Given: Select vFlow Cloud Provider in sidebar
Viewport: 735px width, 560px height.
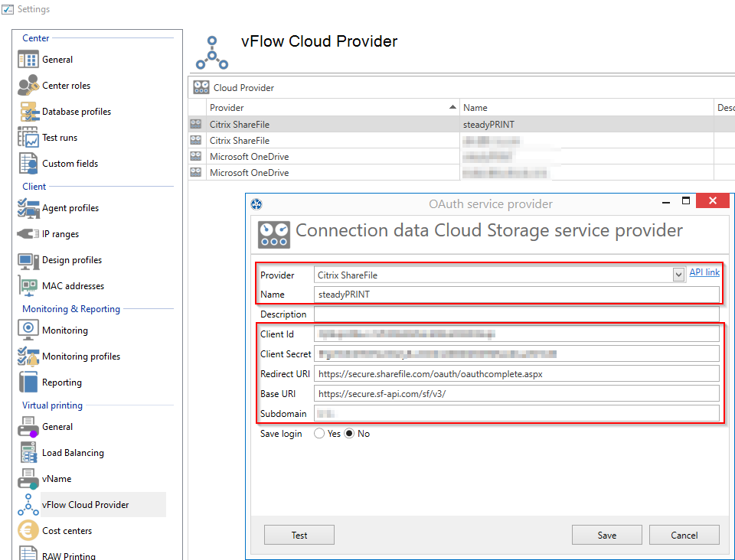Looking at the screenshot, I should [85, 505].
